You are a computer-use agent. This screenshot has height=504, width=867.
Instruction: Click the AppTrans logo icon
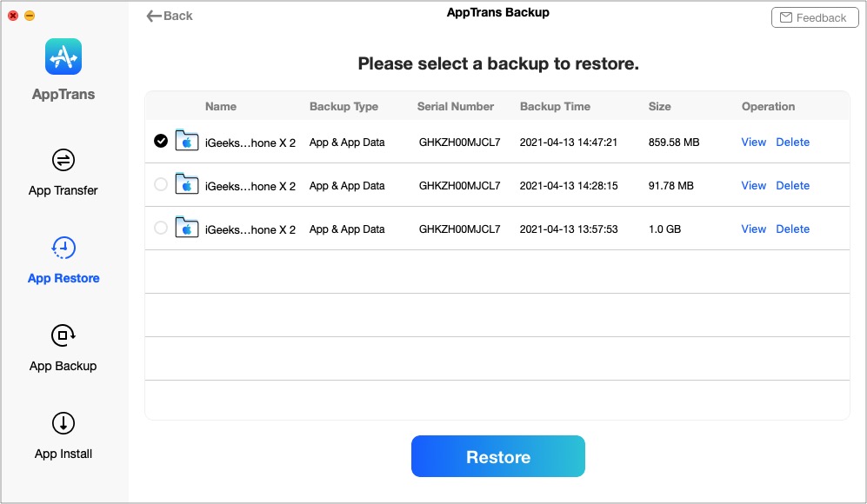[63, 57]
